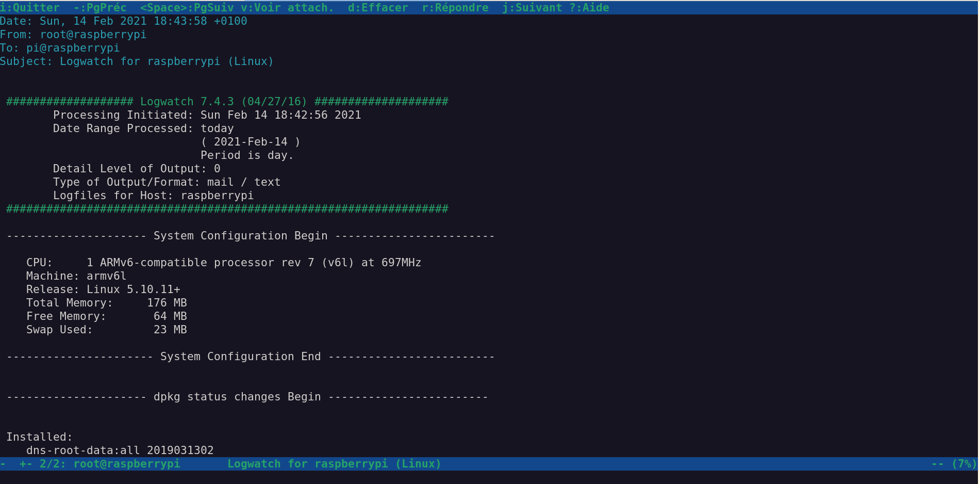980x484 pixels.
Task: Click the Date header line
Action: (124, 21)
